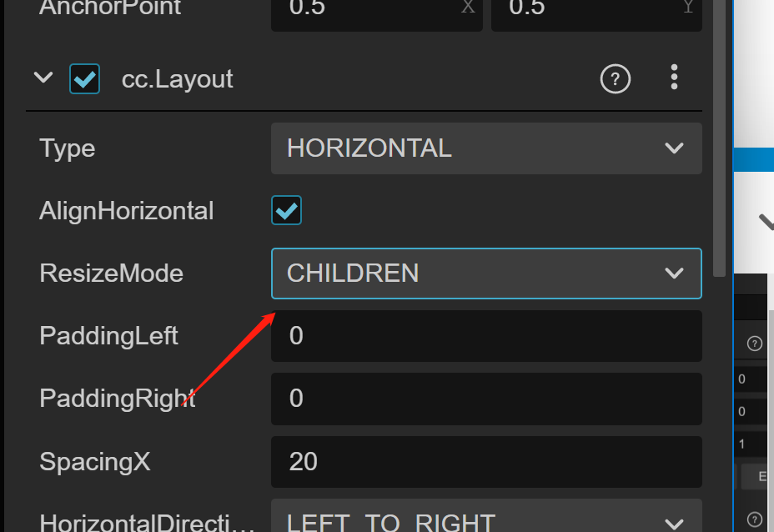Image resolution: width=774 pixels, height=532 pixels.
Task: Uncheck the AlignHorizontal checkbox
Action: tap(286, 211)
